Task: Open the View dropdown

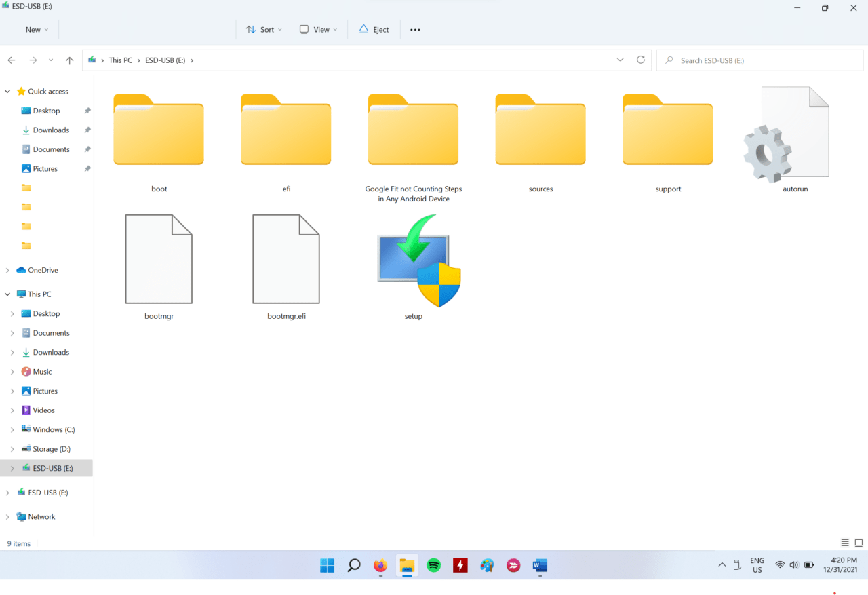Action: pyautogui.click(x=317, y=29)
